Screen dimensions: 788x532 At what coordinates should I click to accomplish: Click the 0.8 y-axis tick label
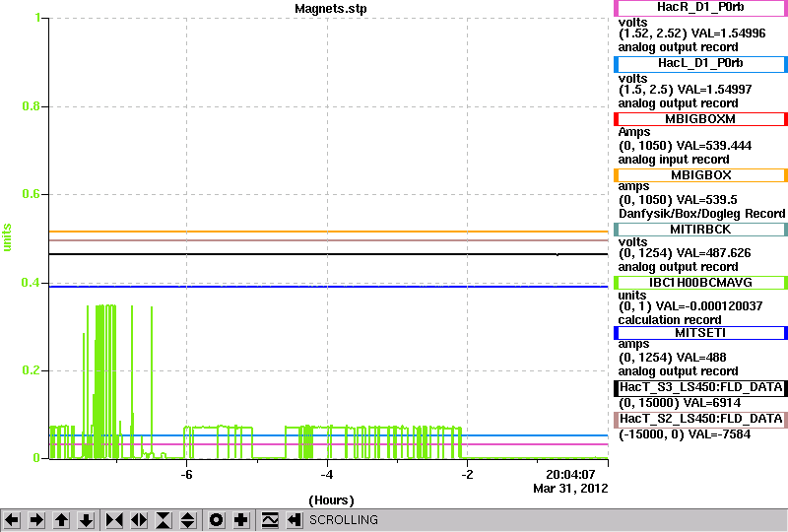[31, 106]
